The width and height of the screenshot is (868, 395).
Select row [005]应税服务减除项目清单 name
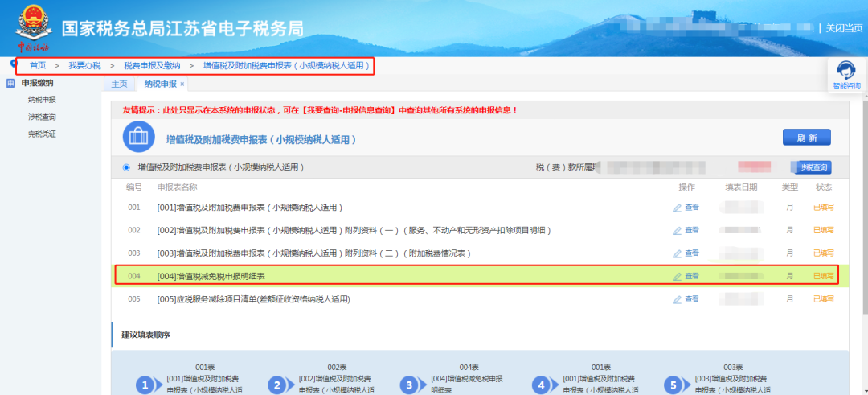254,299
